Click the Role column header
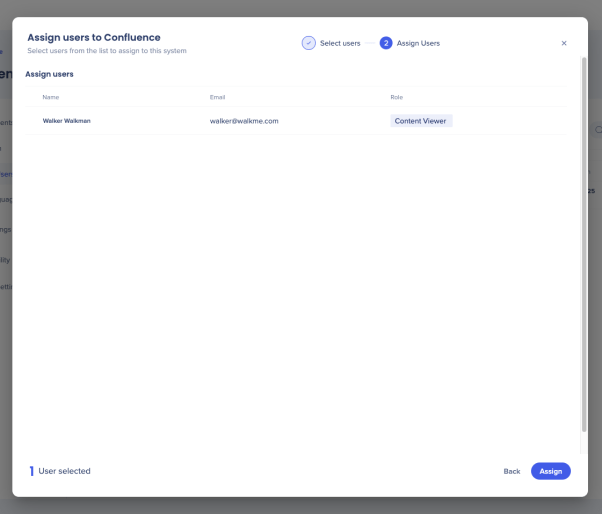The image size is (602, 514). click(397, 97)
